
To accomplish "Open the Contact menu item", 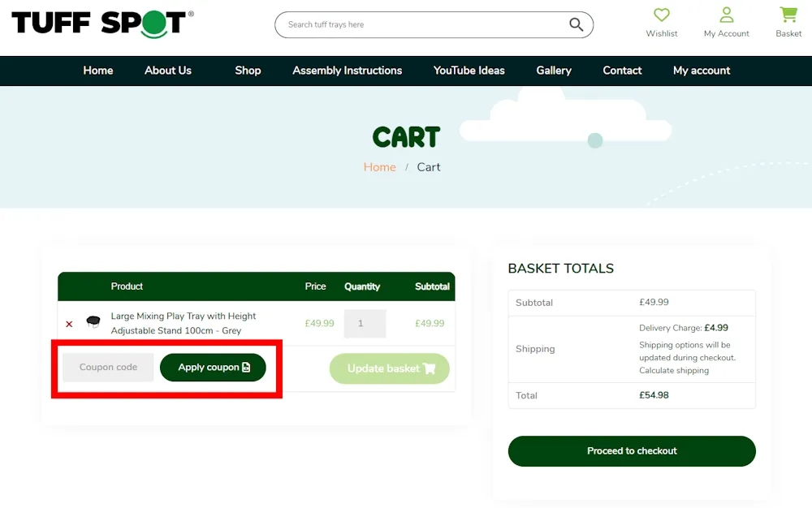I will click(x=622, y=71).
